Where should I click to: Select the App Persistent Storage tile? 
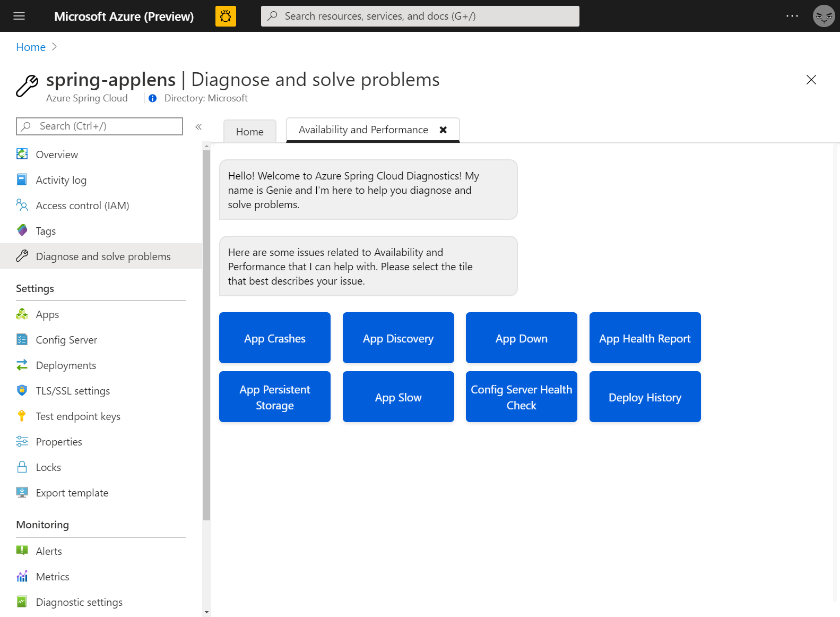[275, 397]
